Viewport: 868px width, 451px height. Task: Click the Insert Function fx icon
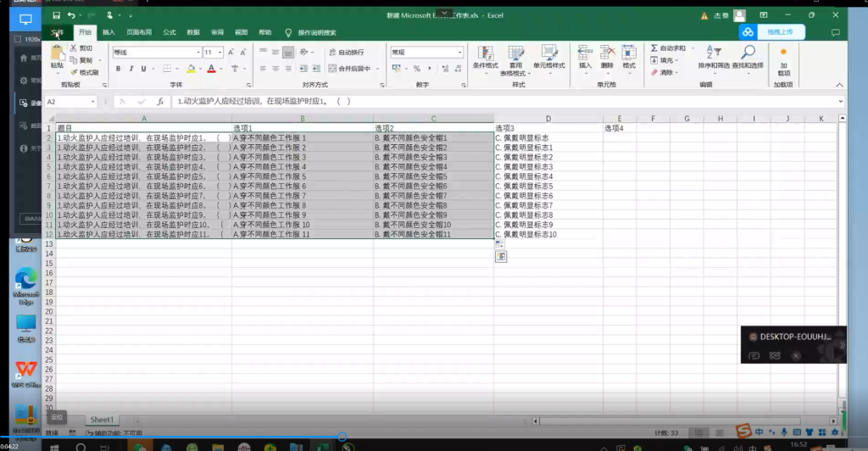[x=160, y=102]
